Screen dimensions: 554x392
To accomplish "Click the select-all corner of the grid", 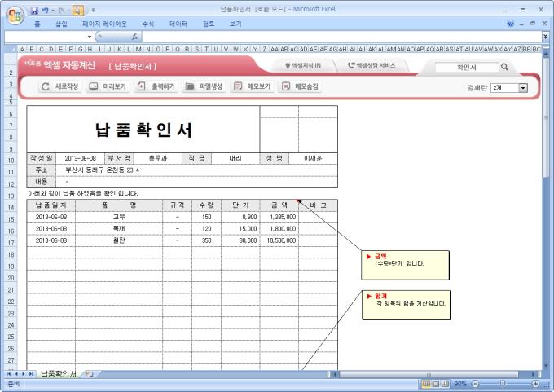I will pos(11,49).
